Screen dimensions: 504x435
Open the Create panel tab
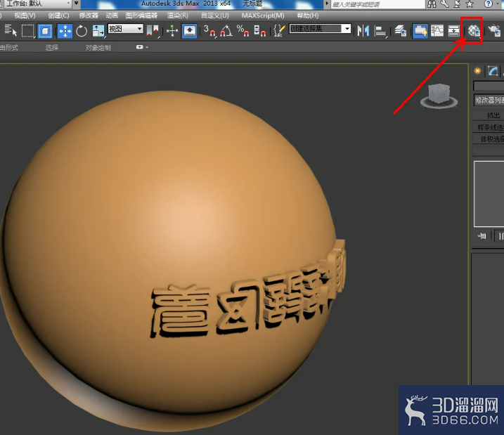pos(478,71)
